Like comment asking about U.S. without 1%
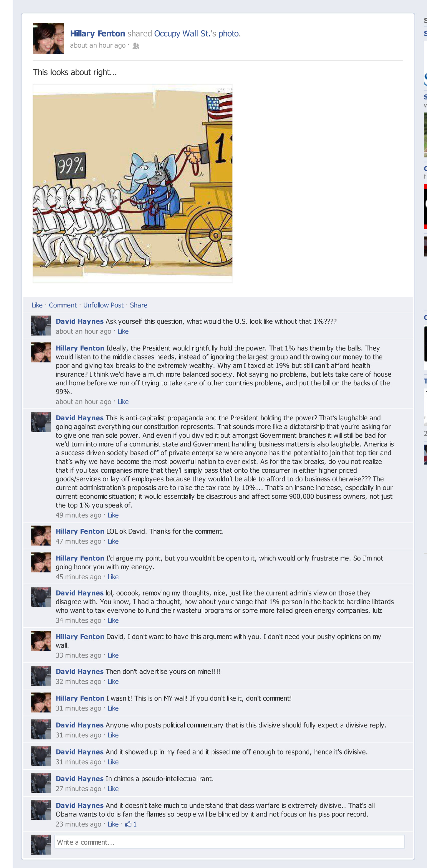The height and width of the screenshot is (868, 427). coord(123,331)
